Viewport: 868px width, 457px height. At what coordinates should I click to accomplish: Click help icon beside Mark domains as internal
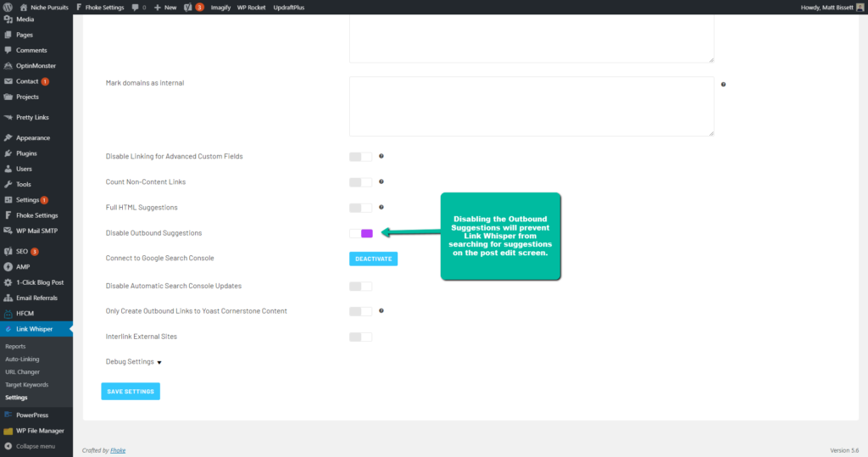point(723,84)
